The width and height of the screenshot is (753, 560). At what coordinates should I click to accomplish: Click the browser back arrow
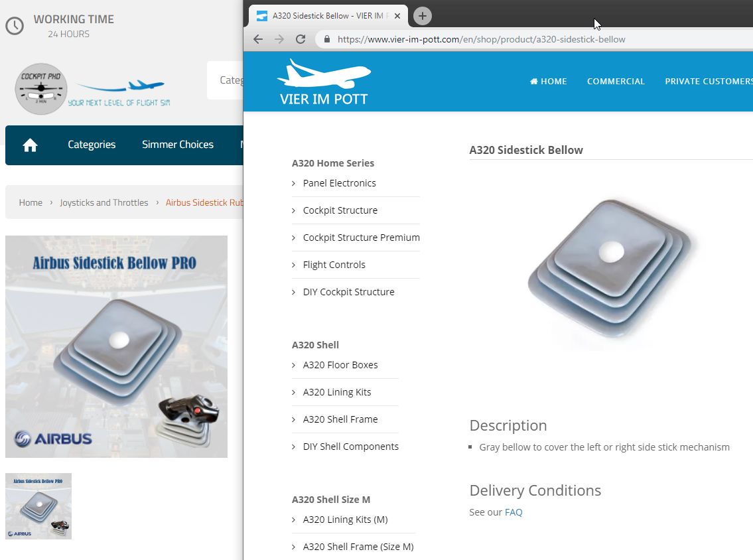pyautogui.click(x=258, y=39)
